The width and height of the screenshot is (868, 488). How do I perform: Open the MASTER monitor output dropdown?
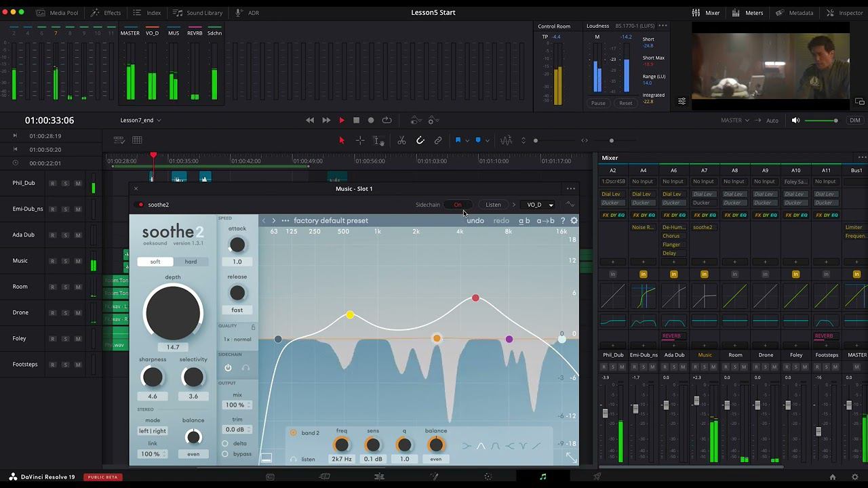coord(734,120)
